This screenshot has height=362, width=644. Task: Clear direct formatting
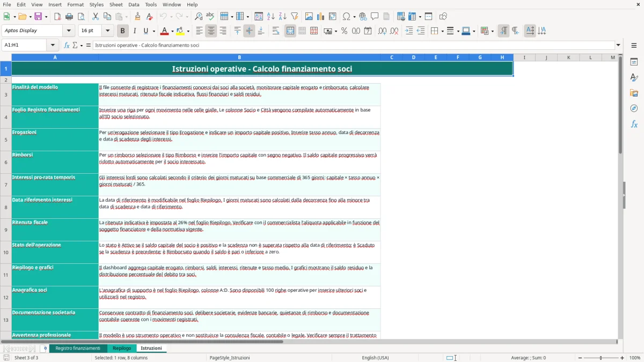[x=149, y=17]
